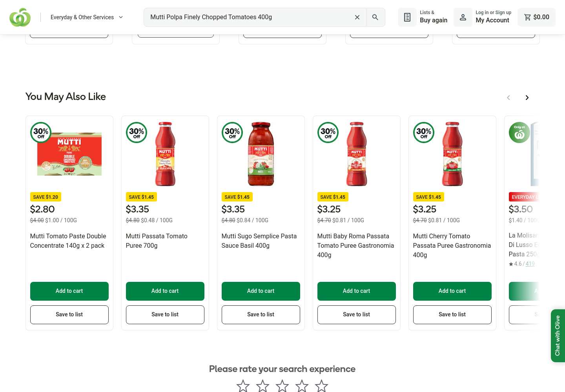Save Mutti Sugo Semplice Basil to list

pyautogui.click(x=261, y=315)
